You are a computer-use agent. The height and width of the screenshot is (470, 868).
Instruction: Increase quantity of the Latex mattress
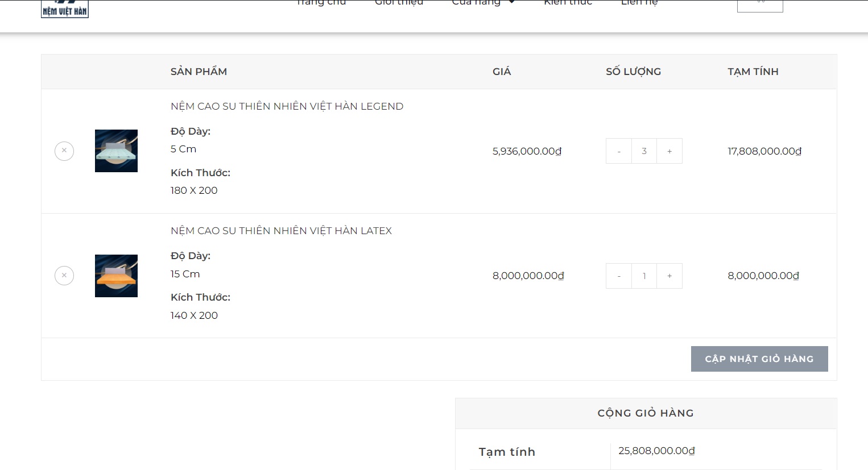[x=669, y=276]
